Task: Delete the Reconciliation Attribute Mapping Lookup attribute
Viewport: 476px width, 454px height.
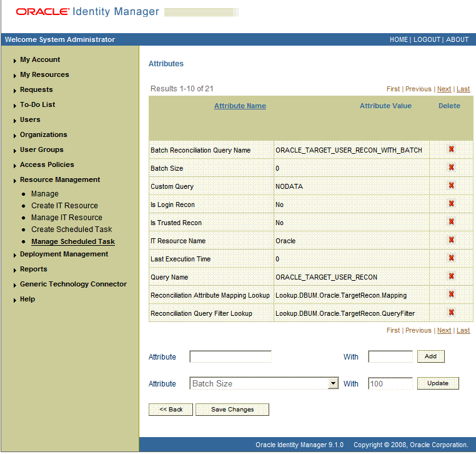Action: click(x=451, y=294)
